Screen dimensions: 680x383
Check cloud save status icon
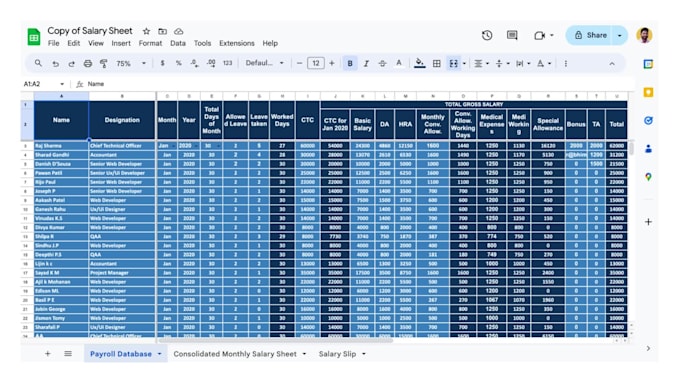pos(179,31)
